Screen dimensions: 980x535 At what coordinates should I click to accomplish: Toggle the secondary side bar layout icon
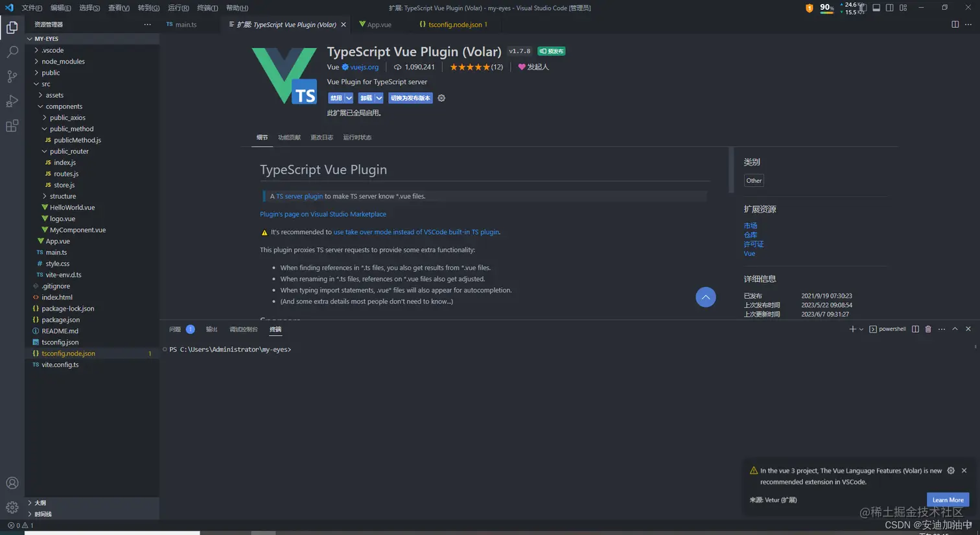889,8
